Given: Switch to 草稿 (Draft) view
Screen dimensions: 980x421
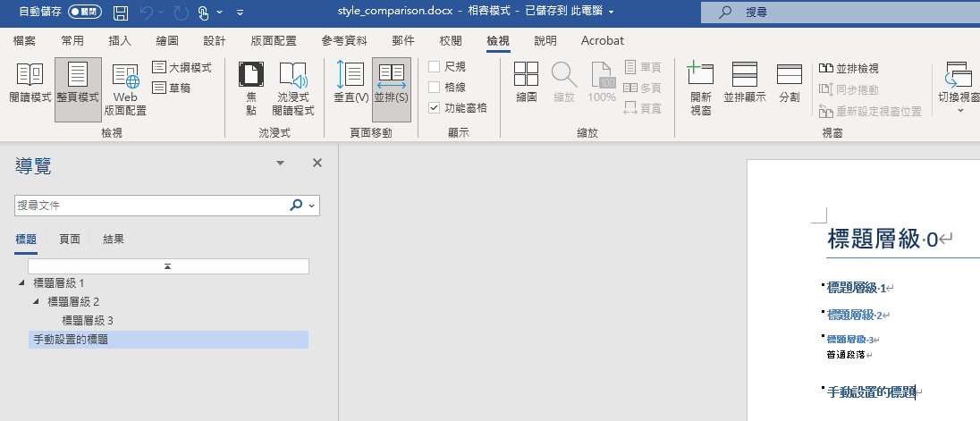Looking at the screenshot, I should 172,88.
